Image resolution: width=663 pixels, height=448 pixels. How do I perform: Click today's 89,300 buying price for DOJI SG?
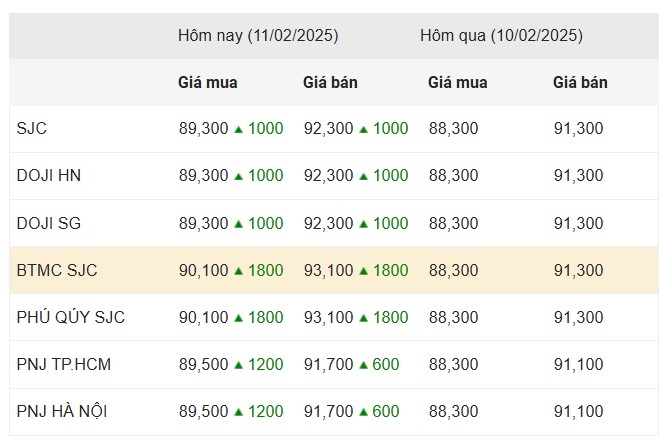click(x=203, y=223)
